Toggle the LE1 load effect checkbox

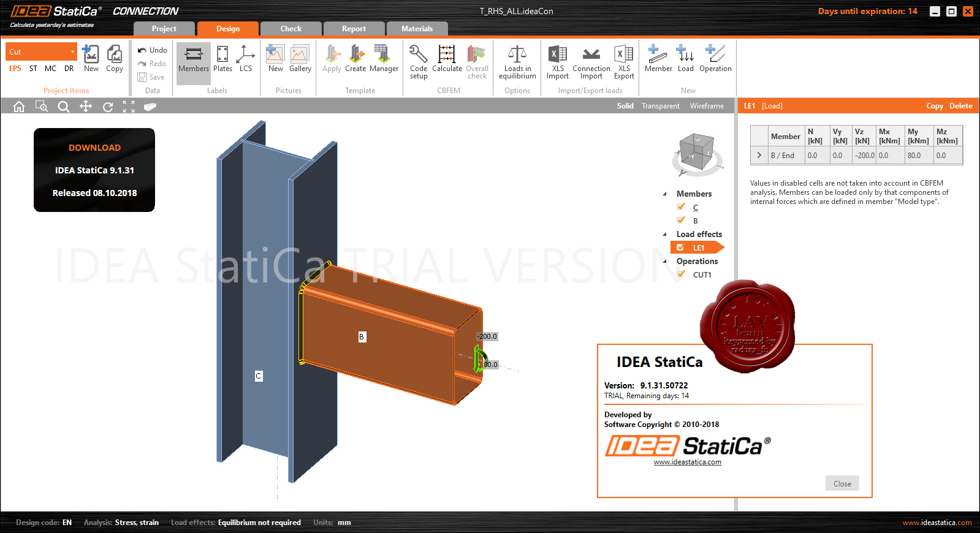click(x=680, y=248)
